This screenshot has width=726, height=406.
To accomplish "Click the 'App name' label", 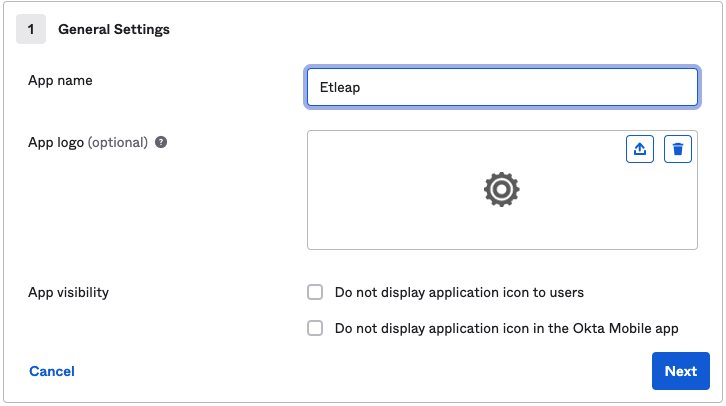I will click(x=59, y=80).
